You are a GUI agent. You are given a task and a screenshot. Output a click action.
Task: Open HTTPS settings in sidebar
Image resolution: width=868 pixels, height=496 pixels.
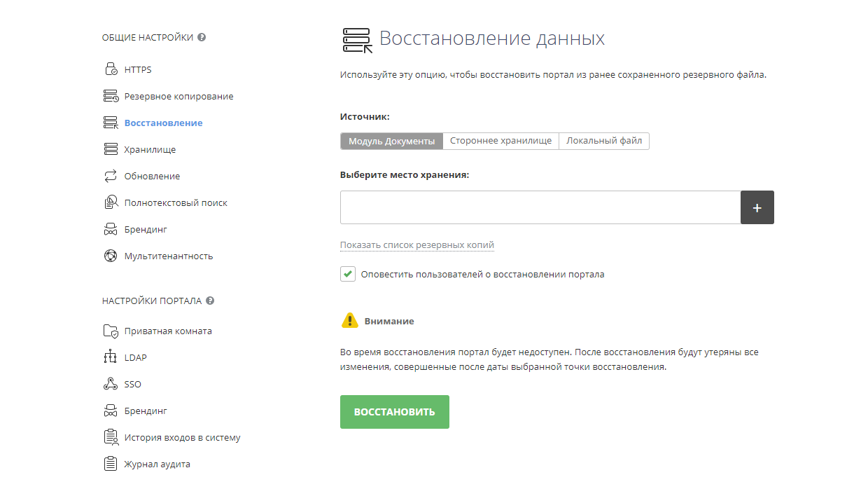pyautogui.click(x=138, y=69)
